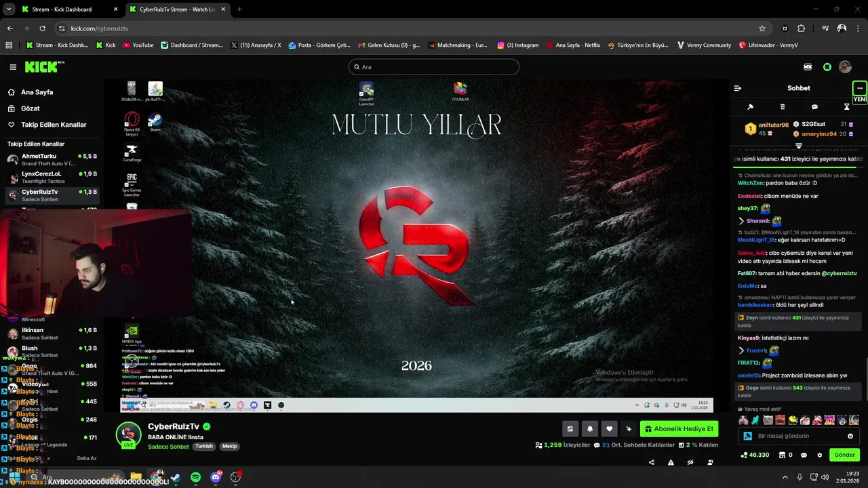Image resolution: width=868 pixels, height=488 pixels.
Task: Collapse the Sohbet chat panel arrow
Action: coord(738,88)
